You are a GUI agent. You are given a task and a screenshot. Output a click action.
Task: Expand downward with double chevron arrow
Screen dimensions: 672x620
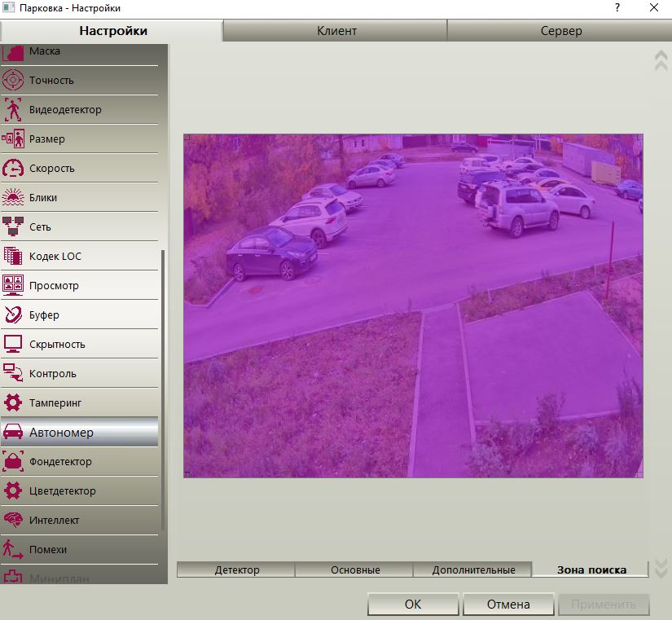pos(661,568)
